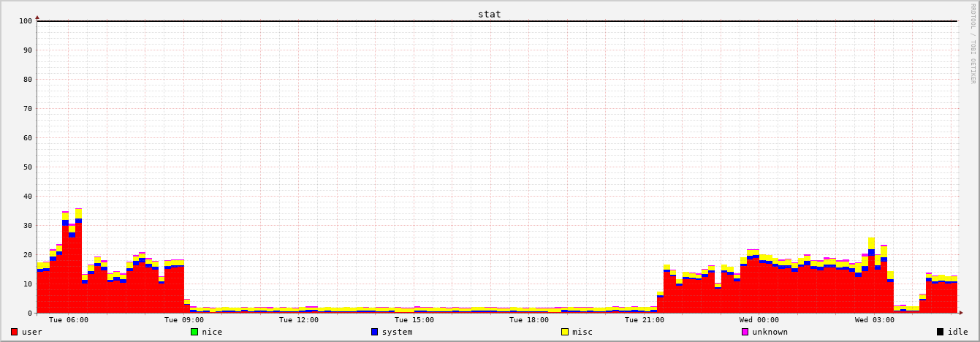Click the black idle legend swatch
This screenshot has height=342, width=980.
point(941,332)
